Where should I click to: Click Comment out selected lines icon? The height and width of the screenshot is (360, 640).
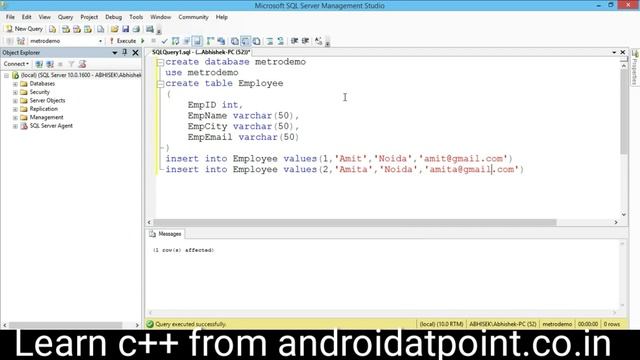point(270,41)
